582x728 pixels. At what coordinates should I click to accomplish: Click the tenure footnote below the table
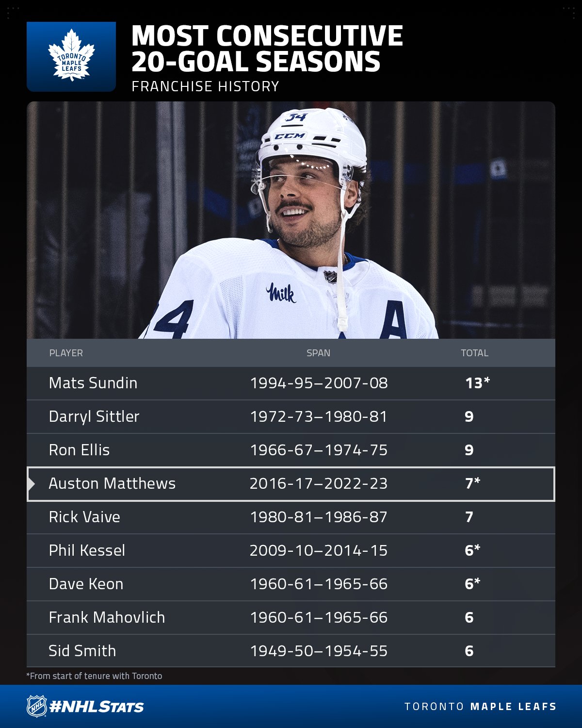[x=94, y=676]
